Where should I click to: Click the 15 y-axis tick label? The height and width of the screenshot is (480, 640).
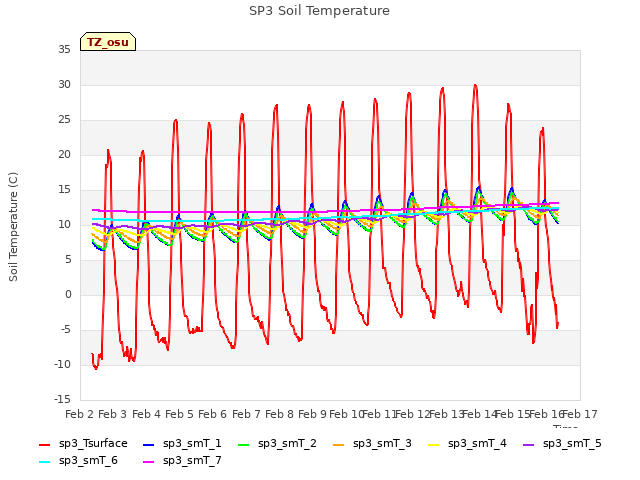pyautogui.click(x=64, y=190)
